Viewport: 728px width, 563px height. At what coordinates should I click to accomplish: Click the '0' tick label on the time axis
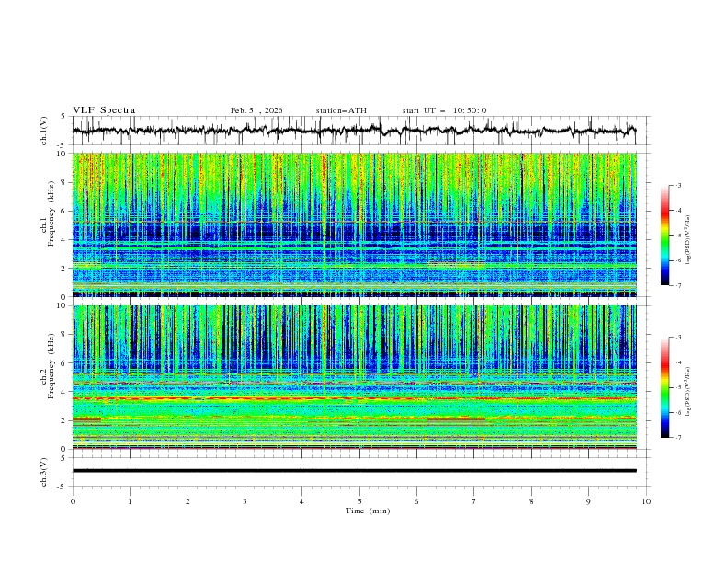(73, 501)
